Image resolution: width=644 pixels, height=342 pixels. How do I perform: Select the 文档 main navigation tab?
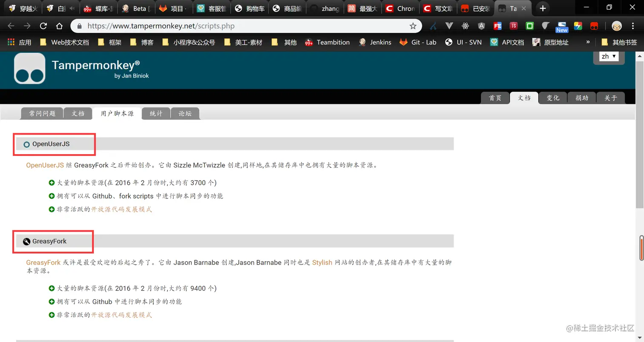(524, 98)
